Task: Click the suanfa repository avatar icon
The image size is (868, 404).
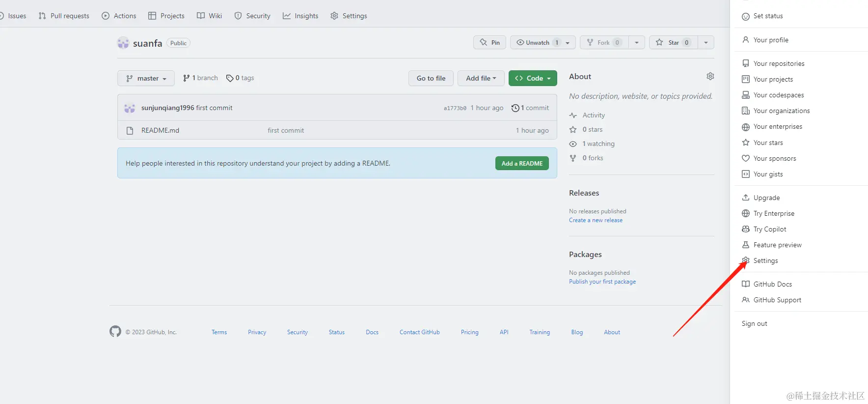Action: [123, 43]
